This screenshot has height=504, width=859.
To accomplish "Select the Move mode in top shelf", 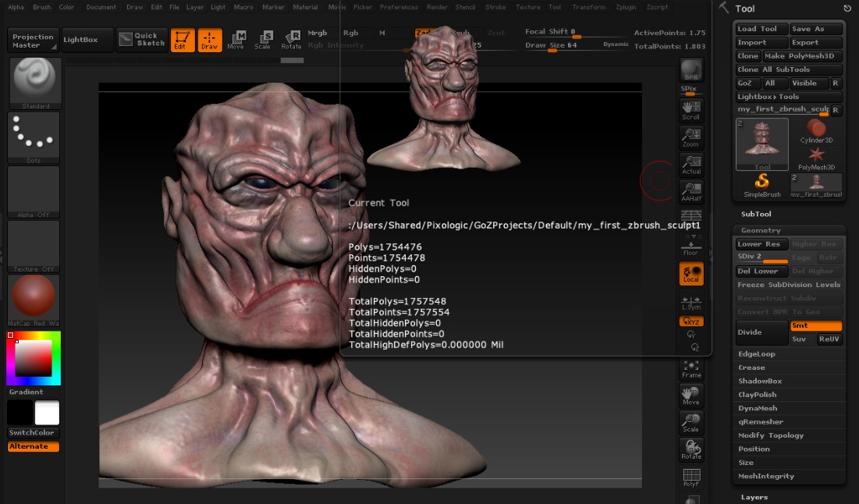I will (x=236, y=40).
